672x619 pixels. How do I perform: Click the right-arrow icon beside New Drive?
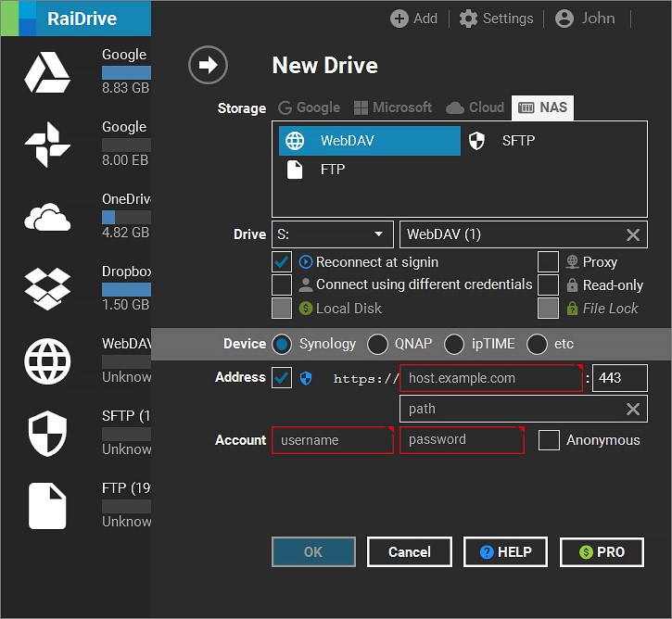tap(208, 65)
